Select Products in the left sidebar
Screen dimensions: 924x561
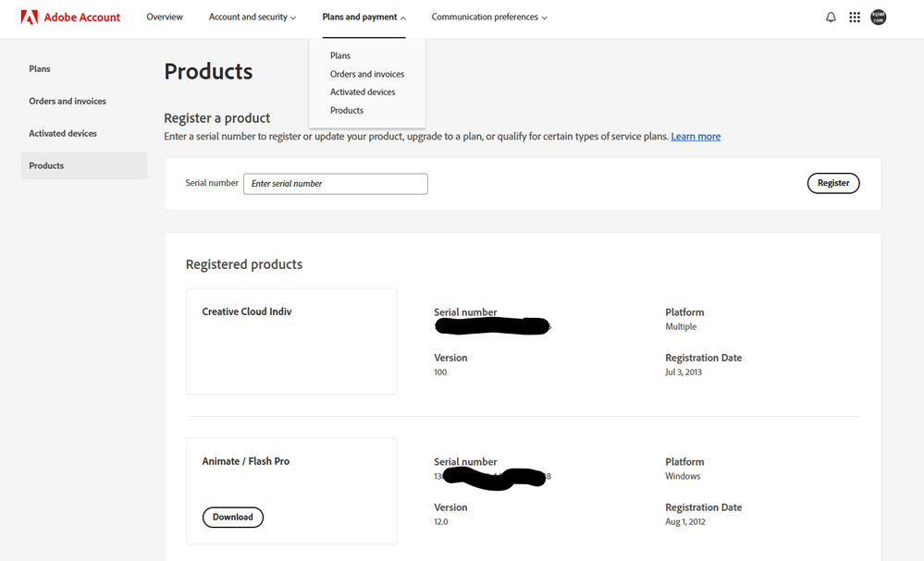46,166
